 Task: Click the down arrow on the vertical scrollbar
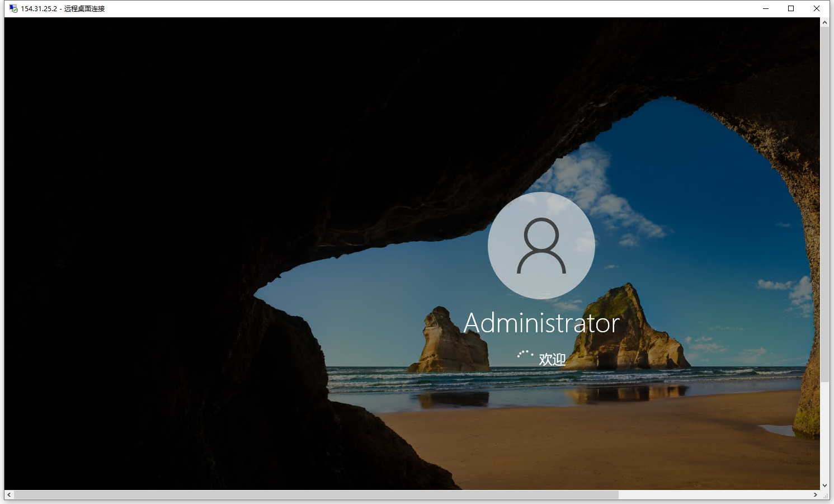pos(824,486)
